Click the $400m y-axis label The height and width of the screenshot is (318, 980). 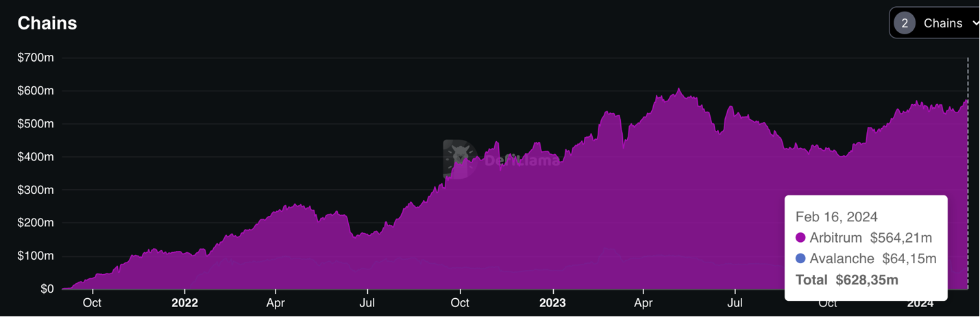[x=36, y=156]
